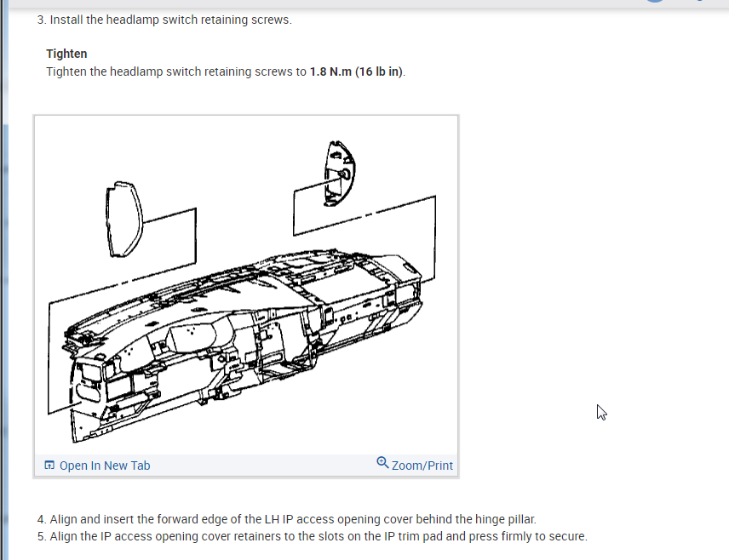Click the Open In New Tab icon

click(x=49, y=466)
